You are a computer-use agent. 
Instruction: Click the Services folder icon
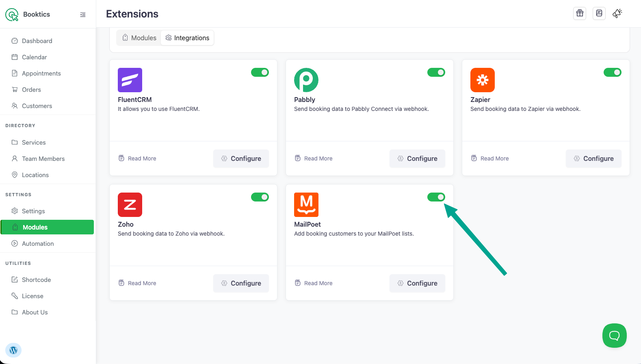[15, 142]
